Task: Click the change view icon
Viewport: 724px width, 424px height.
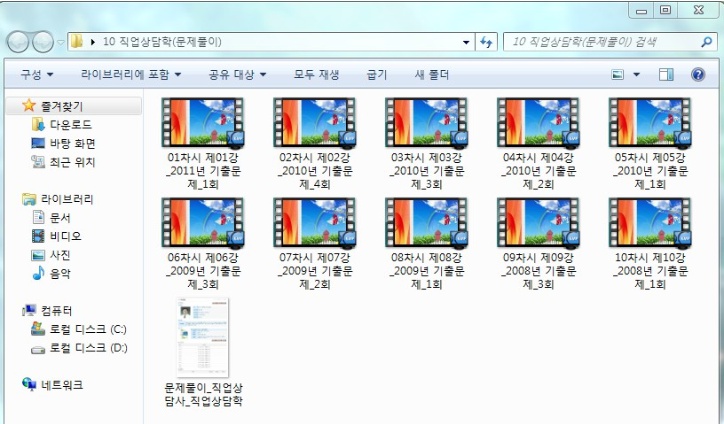Action: click(617, 74)
